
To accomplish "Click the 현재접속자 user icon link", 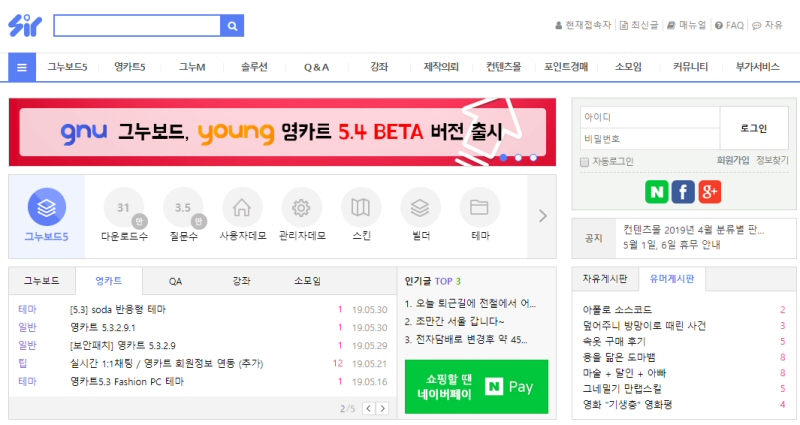I will tap(583, 25).
